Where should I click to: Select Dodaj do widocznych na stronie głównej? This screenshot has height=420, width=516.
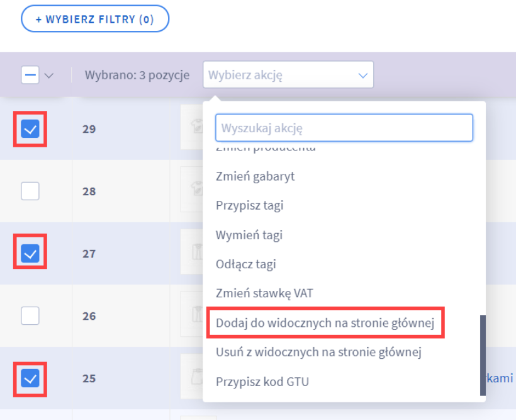[325, 323]
